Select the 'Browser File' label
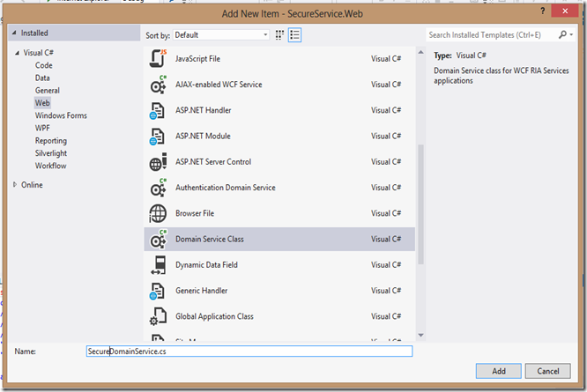This screenshot has height=392, width=587. point(195,213)
